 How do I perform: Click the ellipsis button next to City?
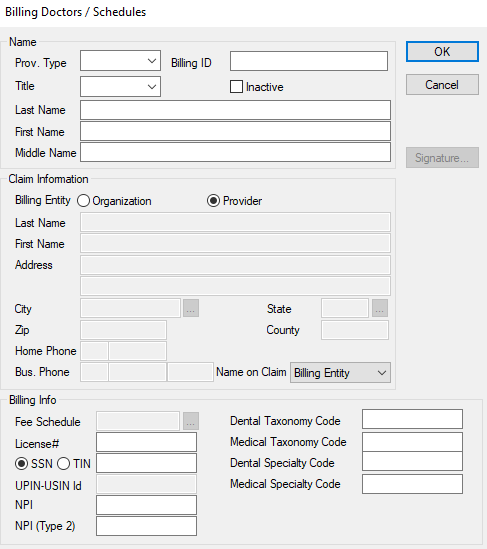(x=191, y=308)
